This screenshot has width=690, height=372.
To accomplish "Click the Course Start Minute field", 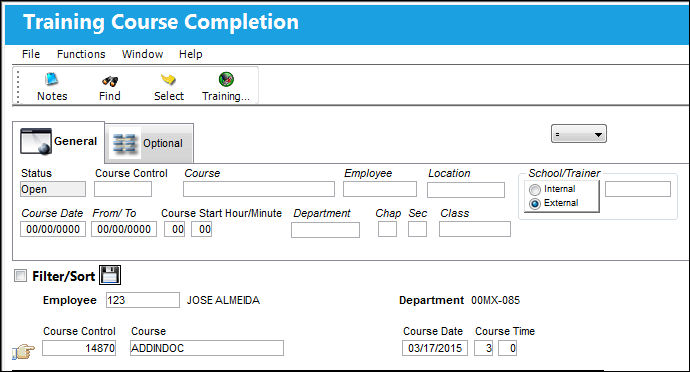I will [x=202, y=229].
